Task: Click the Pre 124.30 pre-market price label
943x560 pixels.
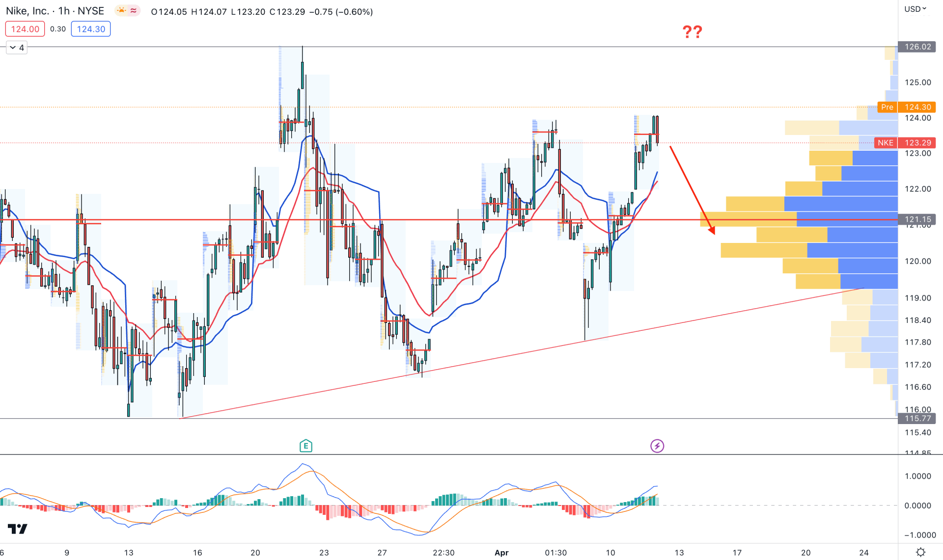Action: click(907, 107)
